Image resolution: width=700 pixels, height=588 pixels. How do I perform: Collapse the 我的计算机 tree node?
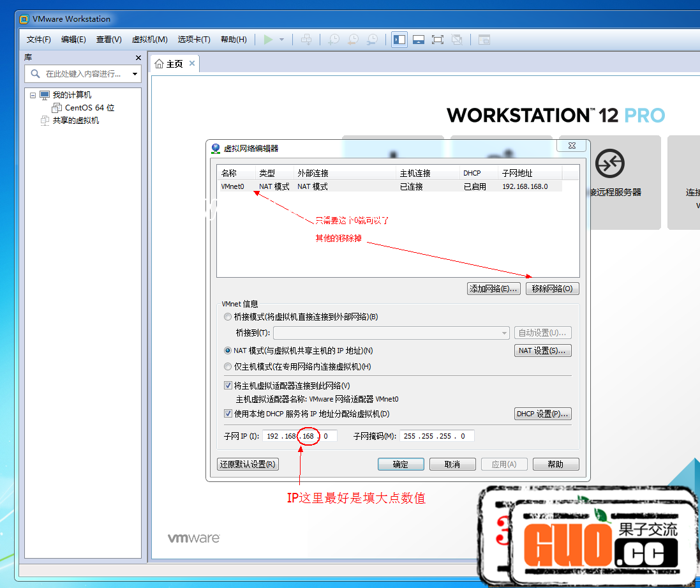(33, 95)
